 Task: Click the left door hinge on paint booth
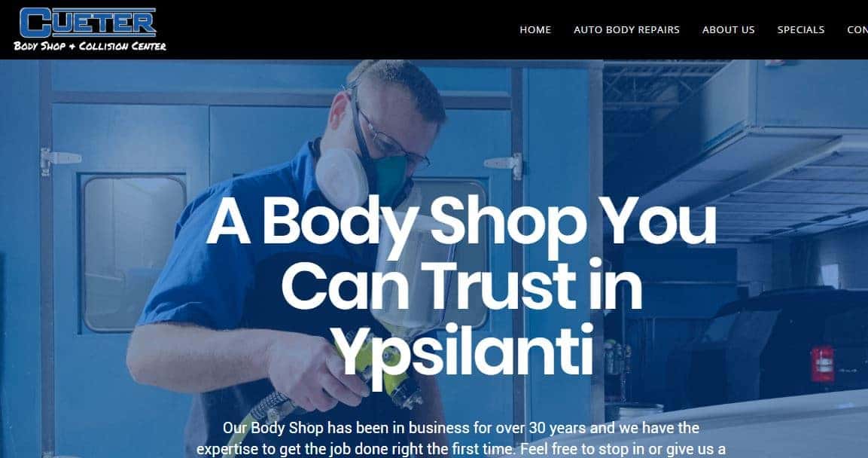pyautogui.click(x=58, y=160)
